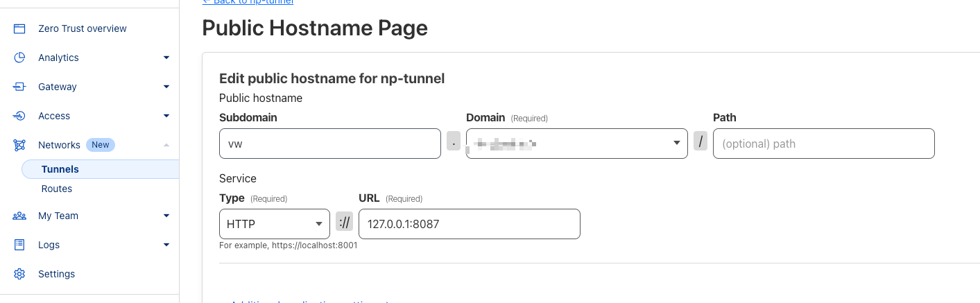Go to Zero Trust overview
Image resolution: width=980 pixels, height=303 pixels.
pyautogui.click(x=83, y=28)
